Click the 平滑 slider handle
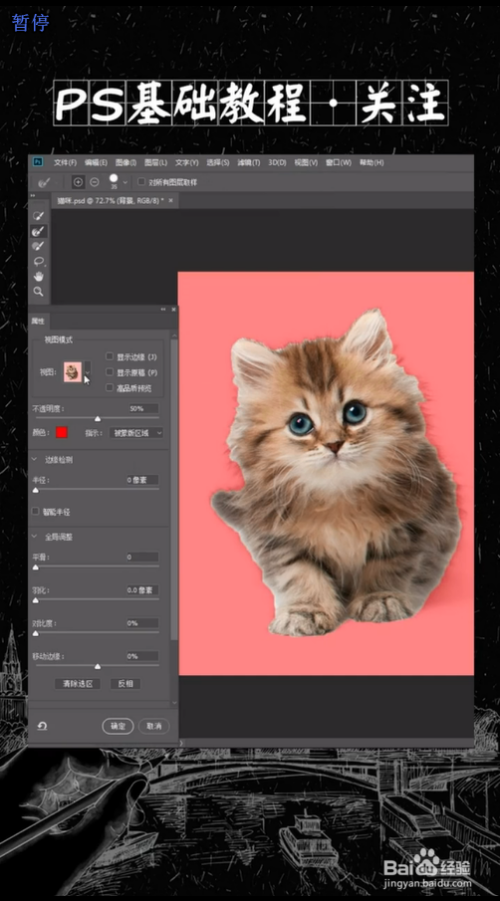500x901 pixels. coord(36,567)
